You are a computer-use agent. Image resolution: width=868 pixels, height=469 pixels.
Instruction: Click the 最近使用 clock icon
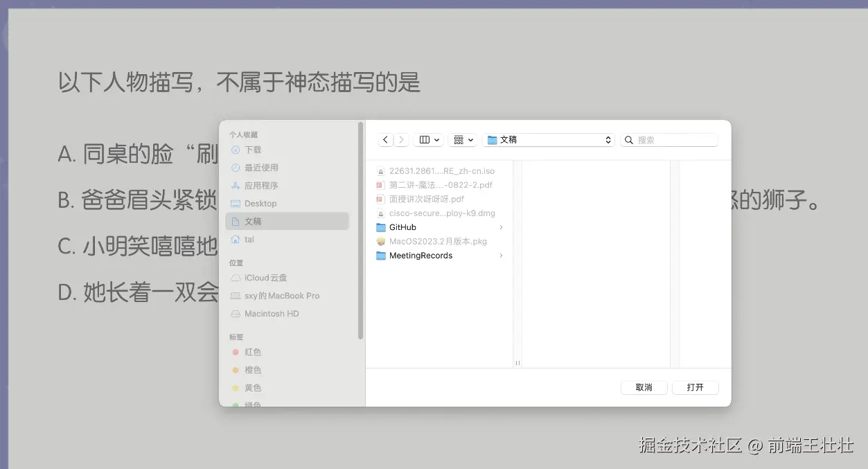236,168
